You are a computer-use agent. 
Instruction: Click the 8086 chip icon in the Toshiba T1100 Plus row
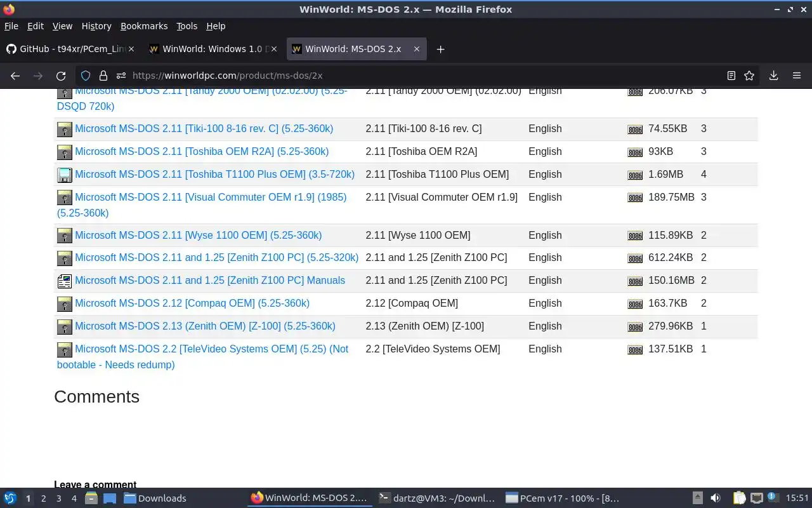pyautogui.click(x=635, y=175)
